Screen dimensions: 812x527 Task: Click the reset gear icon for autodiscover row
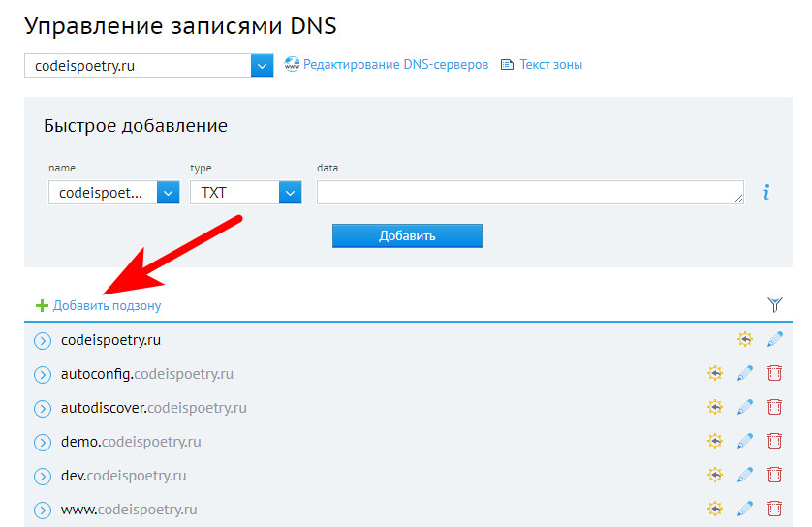click(715, 407)
